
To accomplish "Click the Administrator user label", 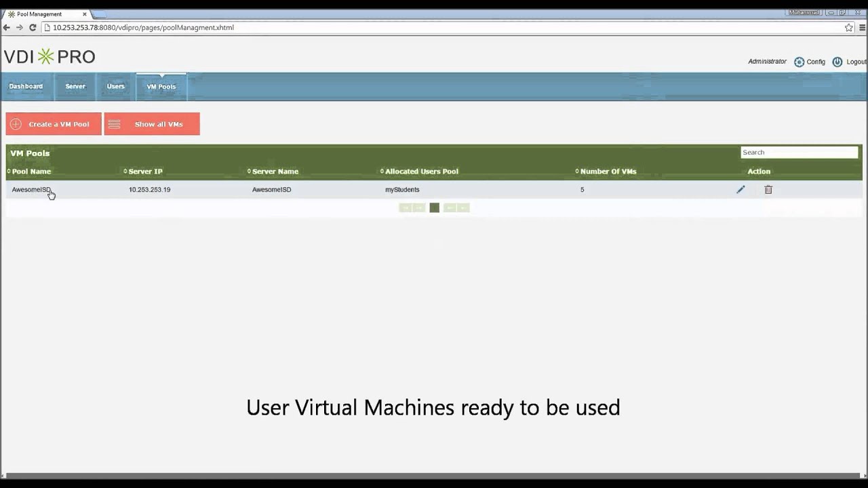I will 767,62.
